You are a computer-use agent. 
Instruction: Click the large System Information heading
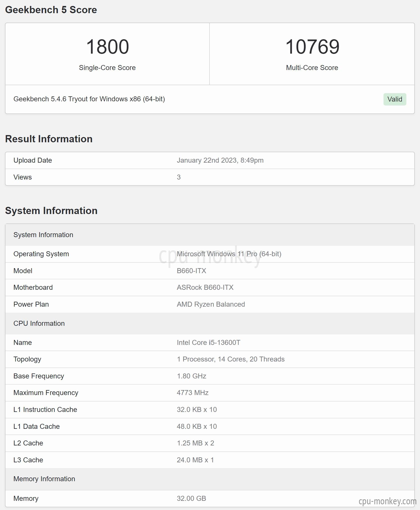pyautogui.click(x=51, y=211)
